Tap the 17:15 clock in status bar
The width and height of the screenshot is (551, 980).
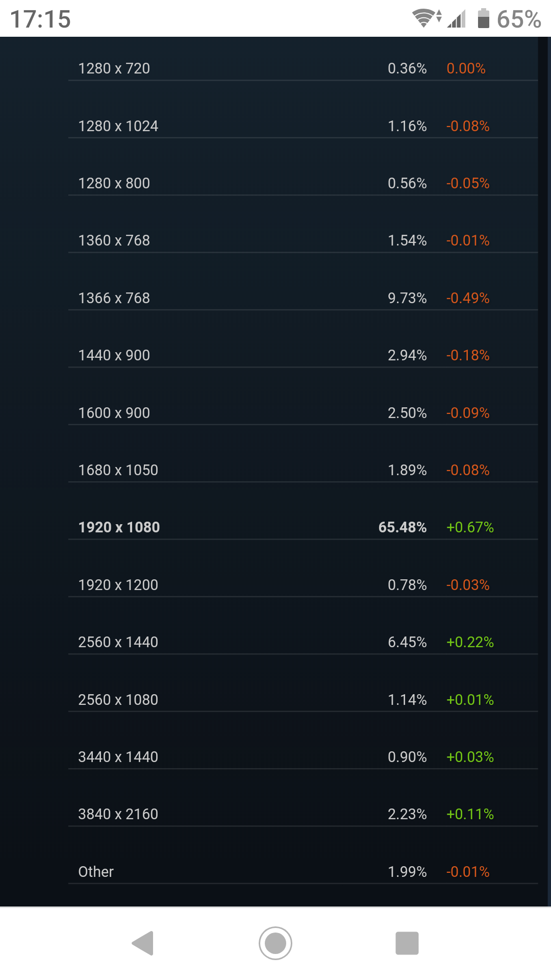click(40, 19)
